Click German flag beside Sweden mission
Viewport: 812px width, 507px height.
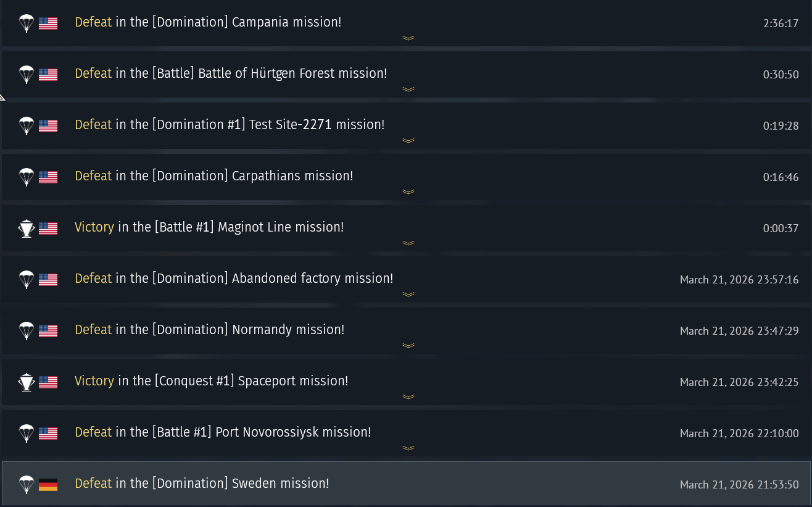(x=48, y=485)
